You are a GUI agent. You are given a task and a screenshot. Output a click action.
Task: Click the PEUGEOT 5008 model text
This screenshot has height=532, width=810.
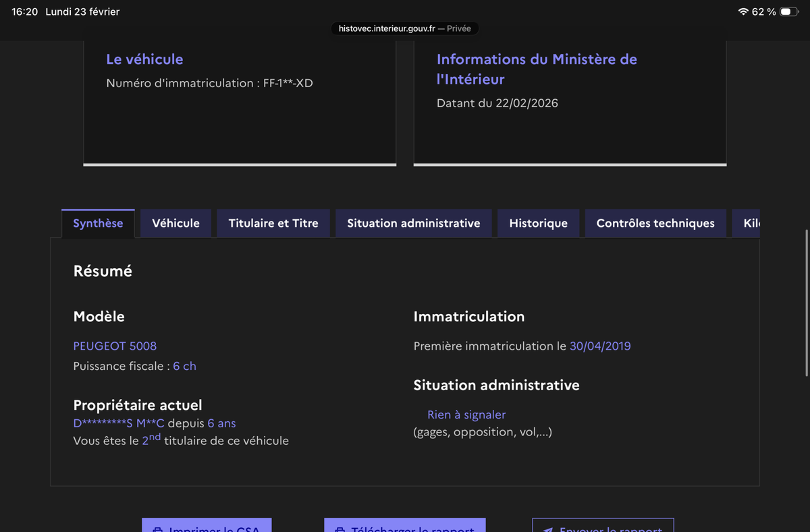point(115,346)
